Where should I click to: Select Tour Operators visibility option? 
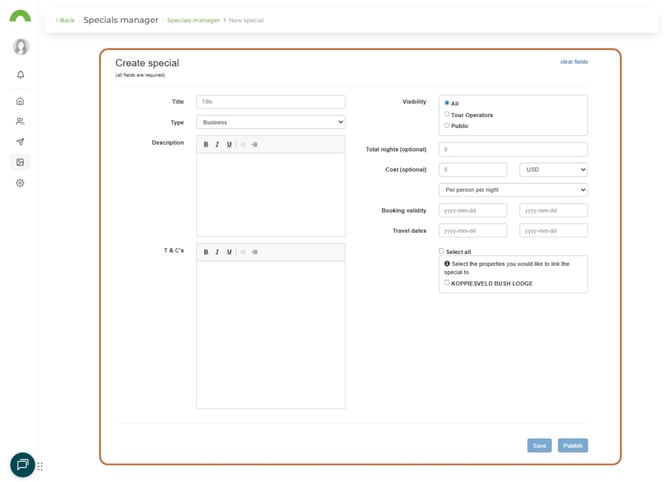click(447, 114)
